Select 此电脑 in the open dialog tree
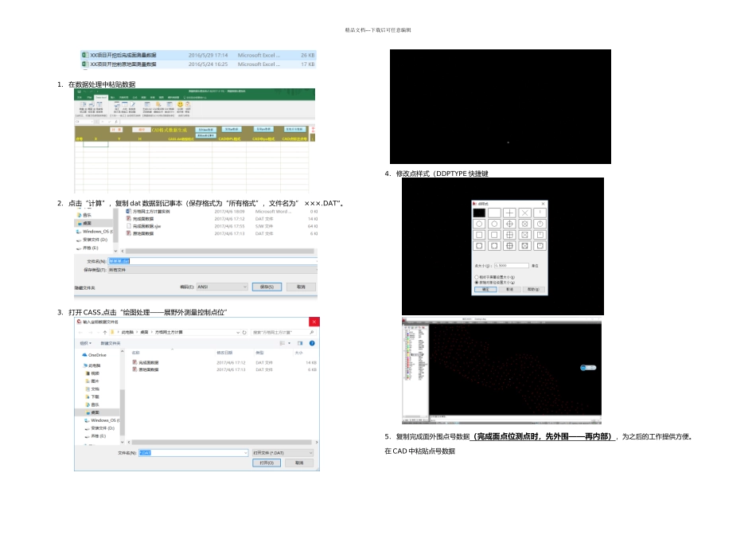This screenshot has width=756, height=535. coord(92,365)
